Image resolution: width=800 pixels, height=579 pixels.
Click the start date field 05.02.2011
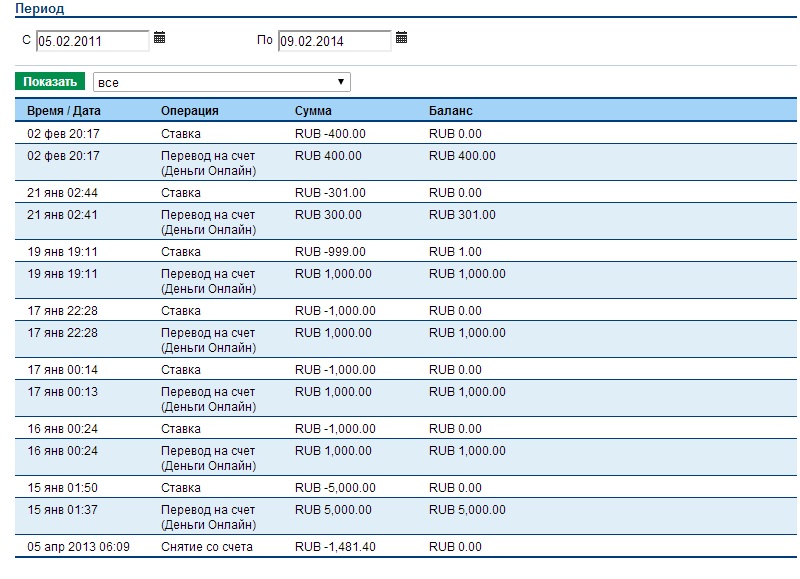pyautogui.click(x=92, y=41)
